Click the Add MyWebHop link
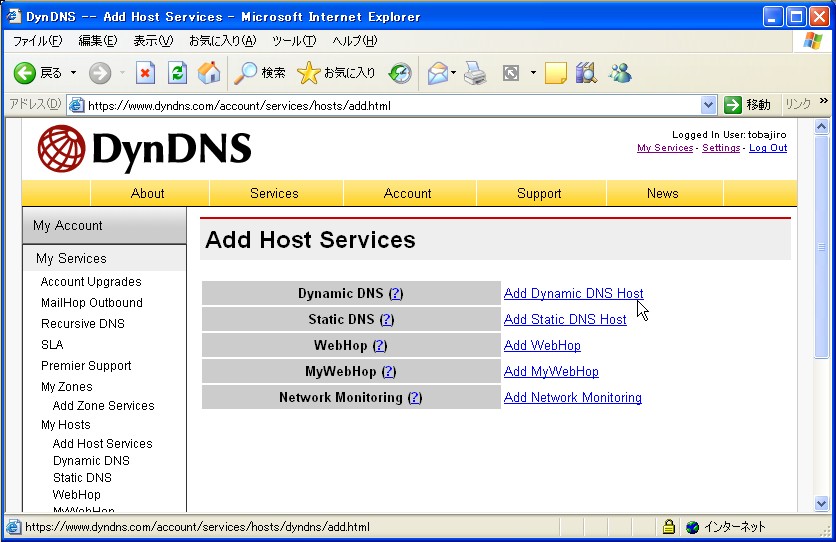The image size is (836, 542). [551, 371]
